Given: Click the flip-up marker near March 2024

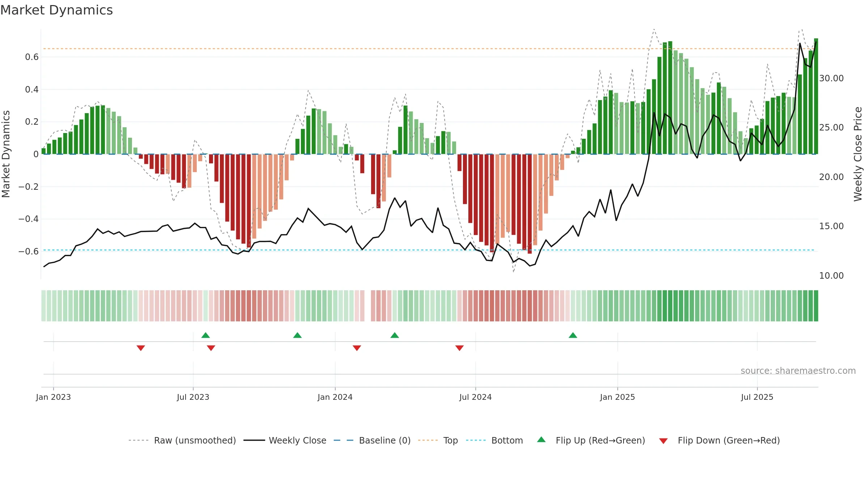Looking at the screenshot, I should point(395,335).
